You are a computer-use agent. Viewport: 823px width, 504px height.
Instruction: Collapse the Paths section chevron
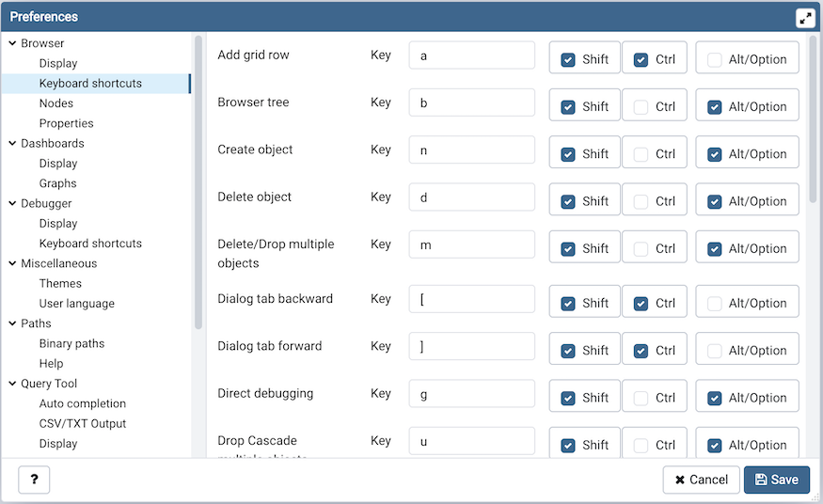(x=12, y=323)
